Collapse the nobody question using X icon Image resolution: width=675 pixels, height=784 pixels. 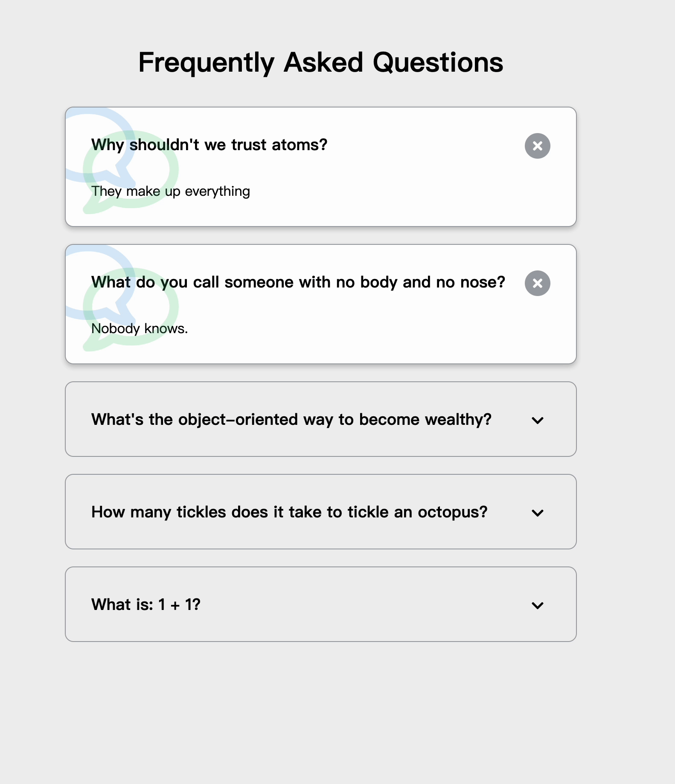(x=537, y=283)
